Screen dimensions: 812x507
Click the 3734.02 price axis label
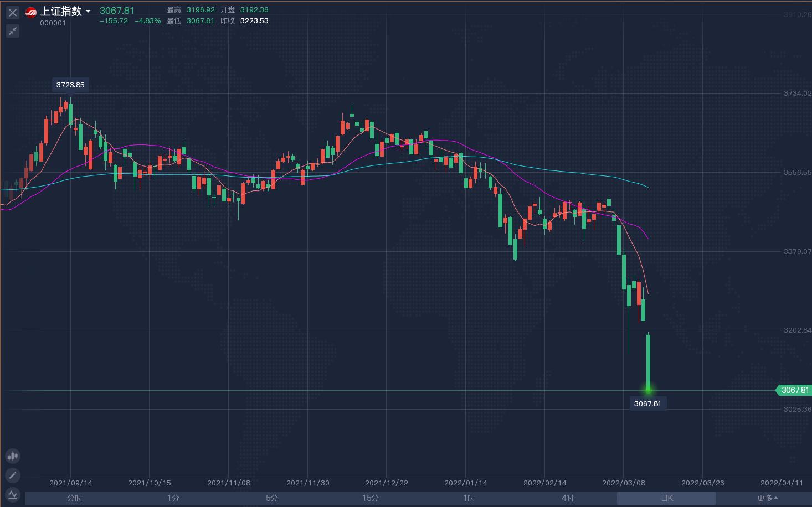(798, 93)
